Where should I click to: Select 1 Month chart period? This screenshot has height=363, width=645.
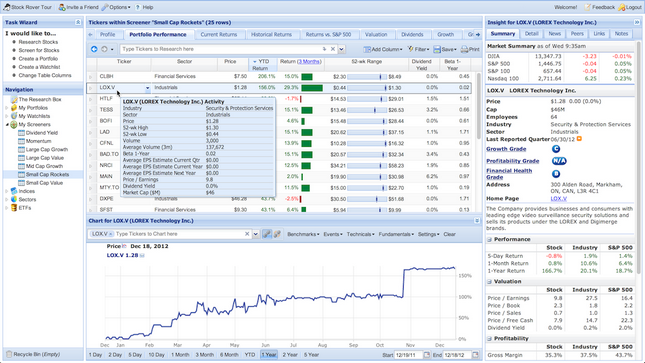click(x=180, y=354)
